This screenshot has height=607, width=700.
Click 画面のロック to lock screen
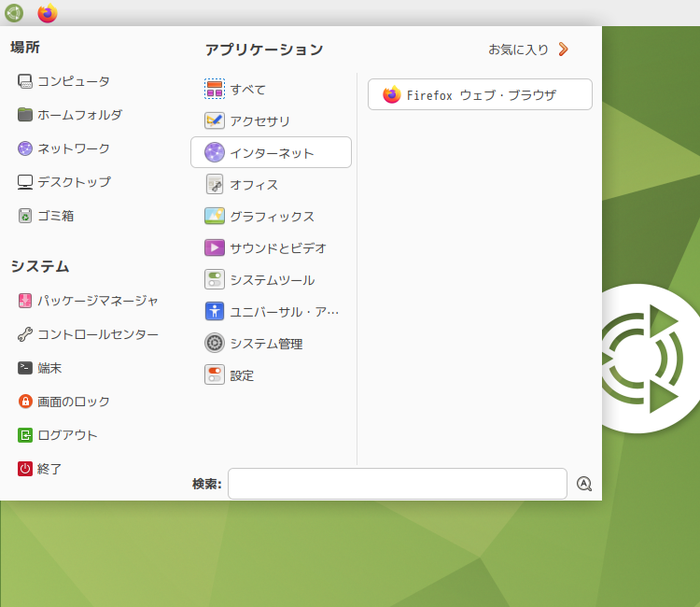[63, 402]
